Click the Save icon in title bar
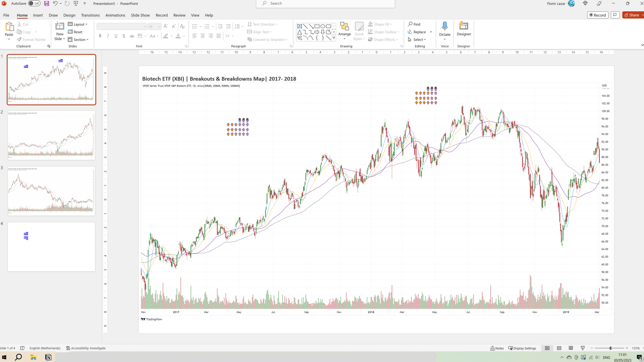The width and height of the screenshot is (644, 362). pyautogui.click(x=47, y=4)
